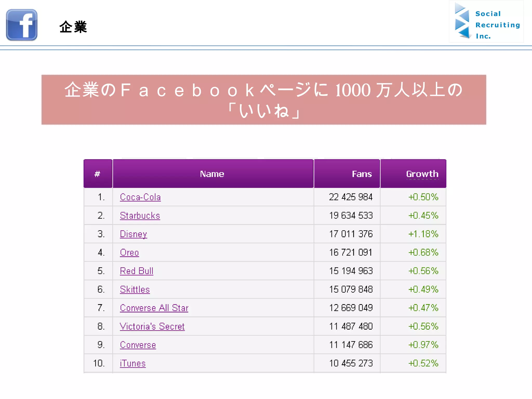Image resolution: width=532 pixels, height=399 pixels.
Task: Select the fan count 15 079 848
Action: tap(351, 289)
